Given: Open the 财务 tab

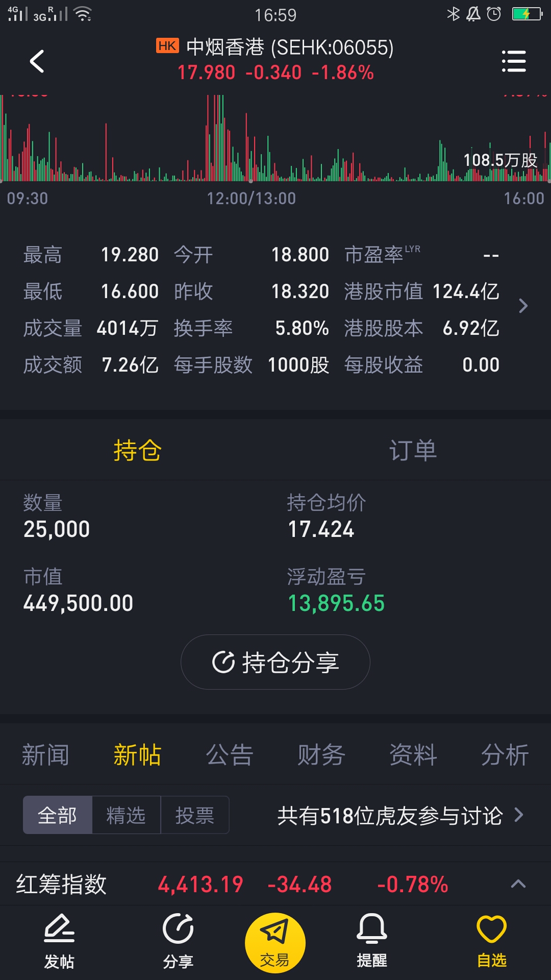Looking at the screenshot, I should point(321,754).
